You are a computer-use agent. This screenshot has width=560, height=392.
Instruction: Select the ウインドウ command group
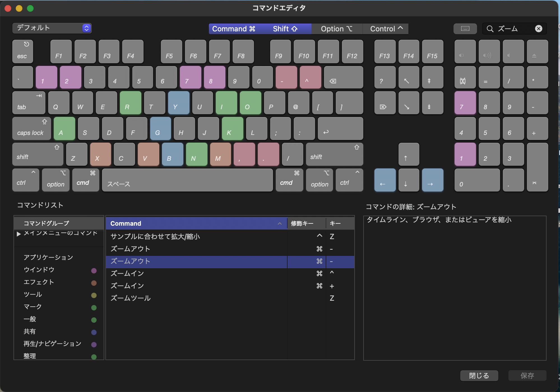pyautogui.click(x=39, y=270)
